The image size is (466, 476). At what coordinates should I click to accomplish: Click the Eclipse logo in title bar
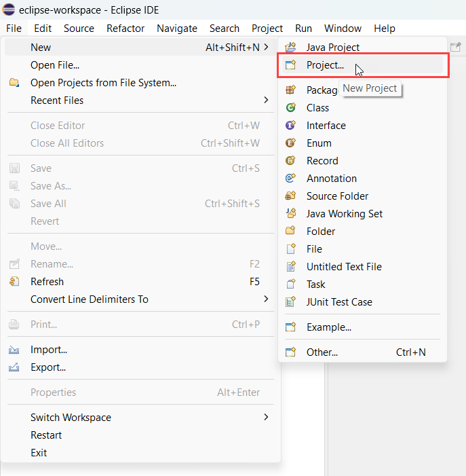[9, 10]
